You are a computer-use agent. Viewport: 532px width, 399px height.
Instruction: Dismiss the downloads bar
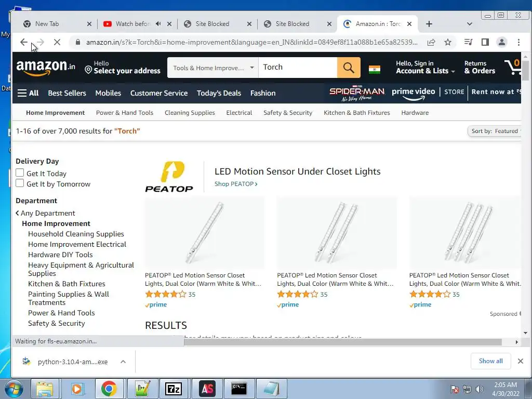pyautogui.click(x=521, y=361)
